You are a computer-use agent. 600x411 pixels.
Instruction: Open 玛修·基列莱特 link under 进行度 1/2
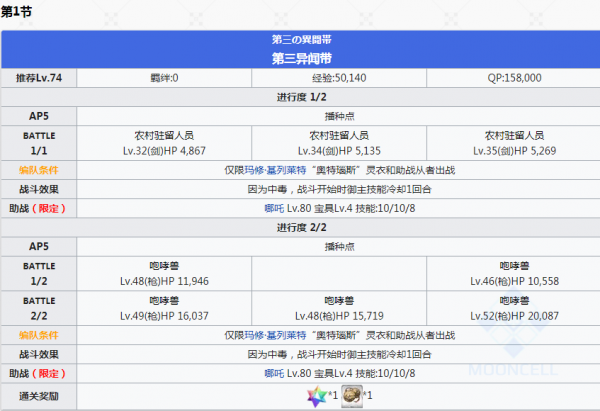[x=275, y=170]
